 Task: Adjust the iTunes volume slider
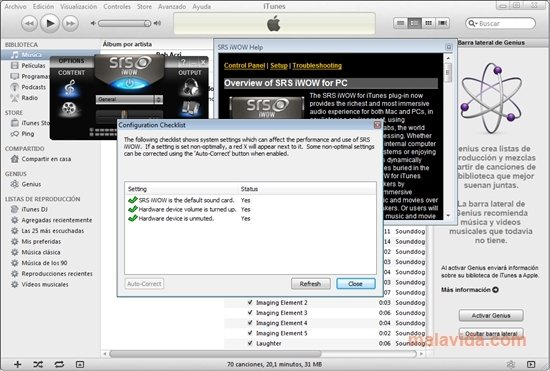pyautogui.click(x=125, y=23)
